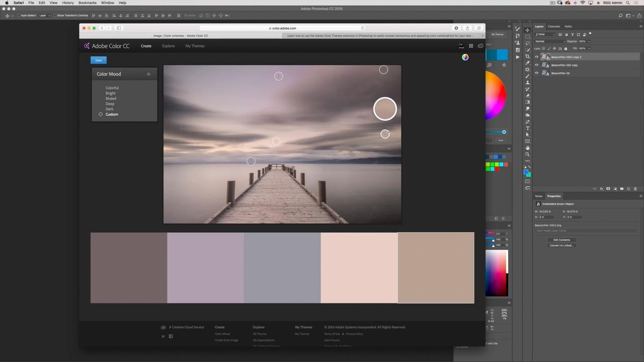Select the Lasso tool
Screen dimensions: 644x362
pyautogui.click(x=528, y=43)
